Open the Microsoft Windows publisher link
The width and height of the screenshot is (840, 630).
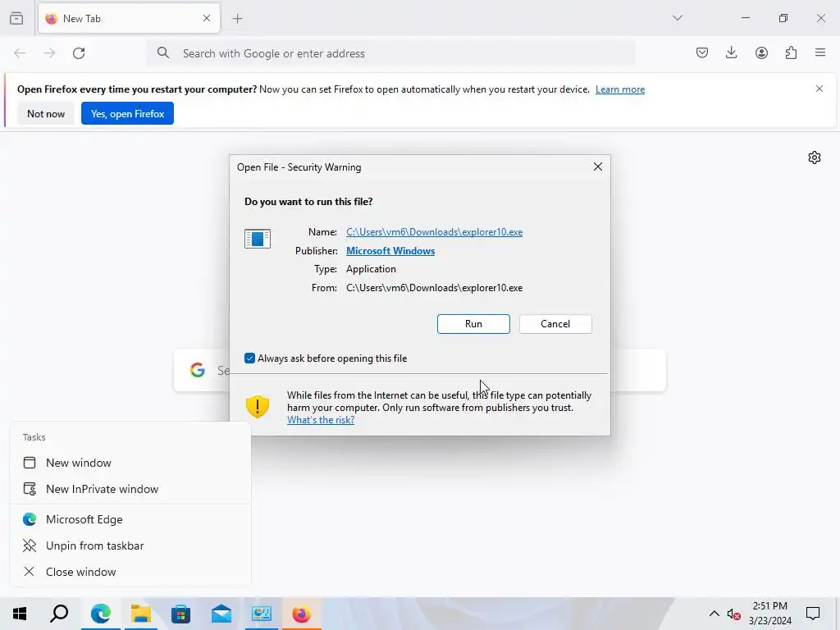point(390,251)
